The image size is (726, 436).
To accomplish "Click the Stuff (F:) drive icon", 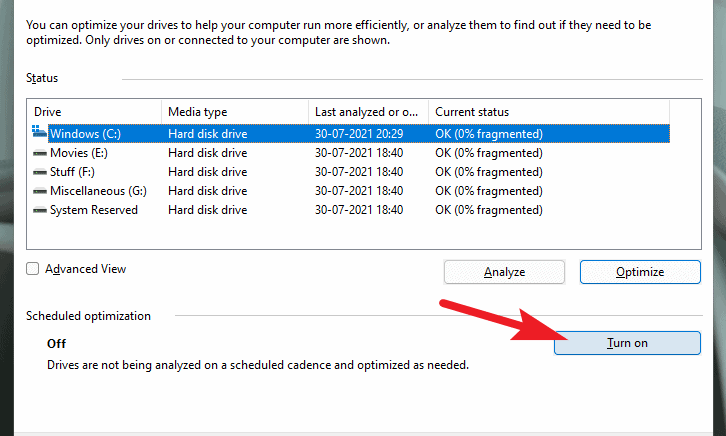I will [40, 172].
